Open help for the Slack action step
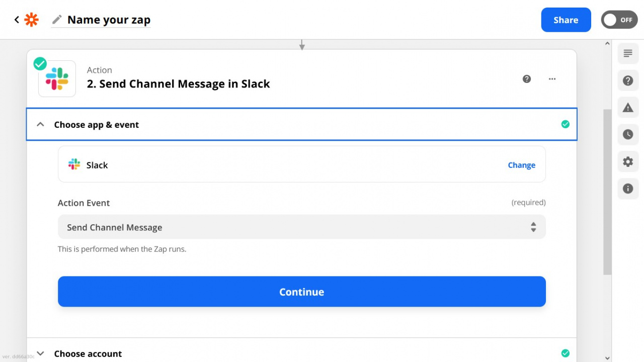 pos(527,79)
